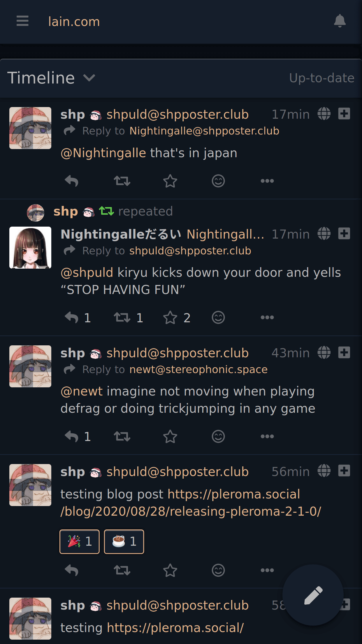Expand the Timeline dropdown chevron

pos(89,78)
